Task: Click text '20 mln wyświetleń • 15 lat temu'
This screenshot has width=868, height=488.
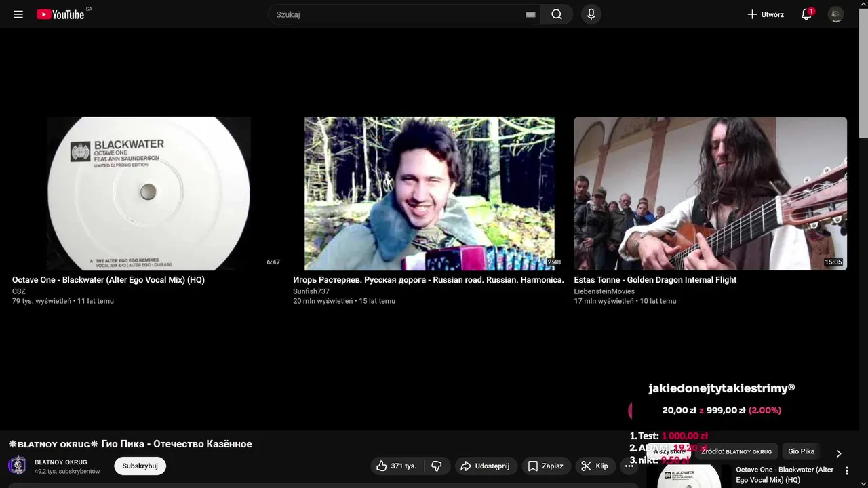Action: click(x=344, y=301)
